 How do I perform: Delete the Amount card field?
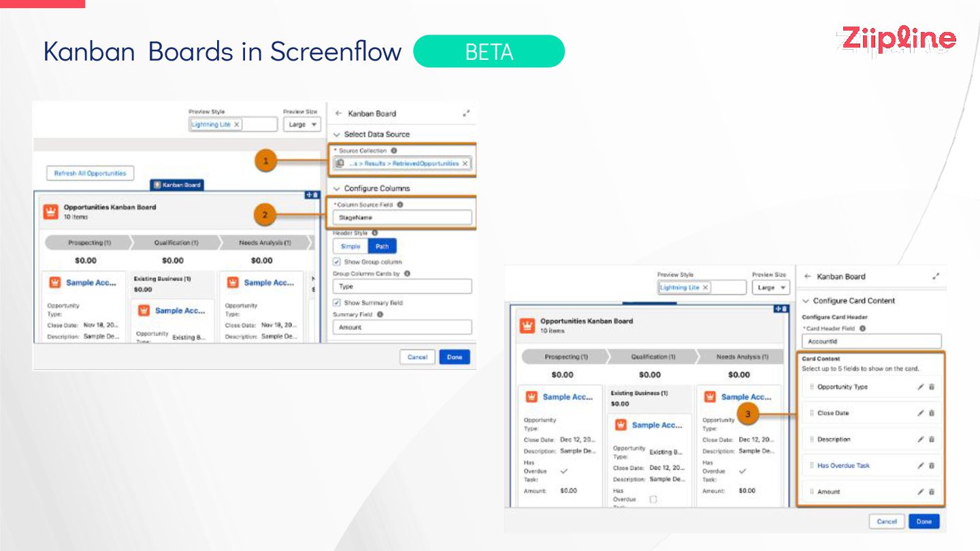[x=932, y=492]
